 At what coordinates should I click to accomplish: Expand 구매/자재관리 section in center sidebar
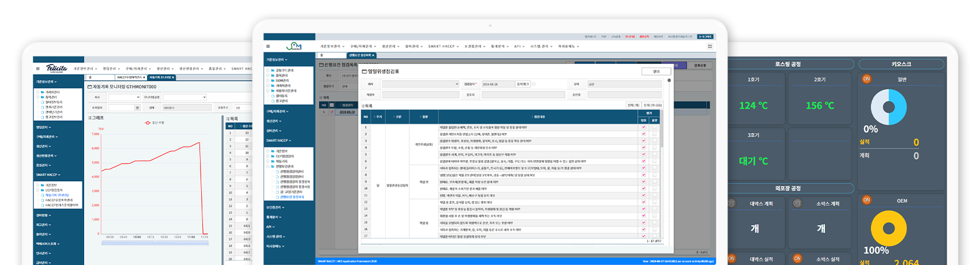277,111
